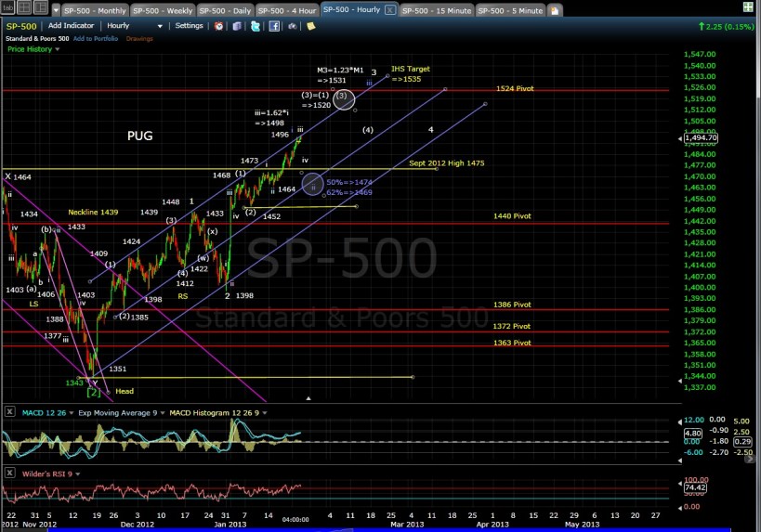Click the small triangle marker above MACD panel
Viewport: 761px width, 532px height.
pos(308,398)
